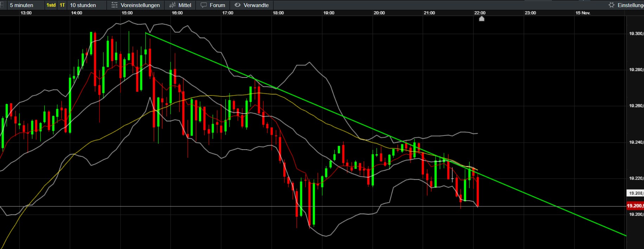Viewport: 644px width, 249px height.
Task: Click the chart marker at 22:00
Action: pyautogui.click(x=482, y=19)
